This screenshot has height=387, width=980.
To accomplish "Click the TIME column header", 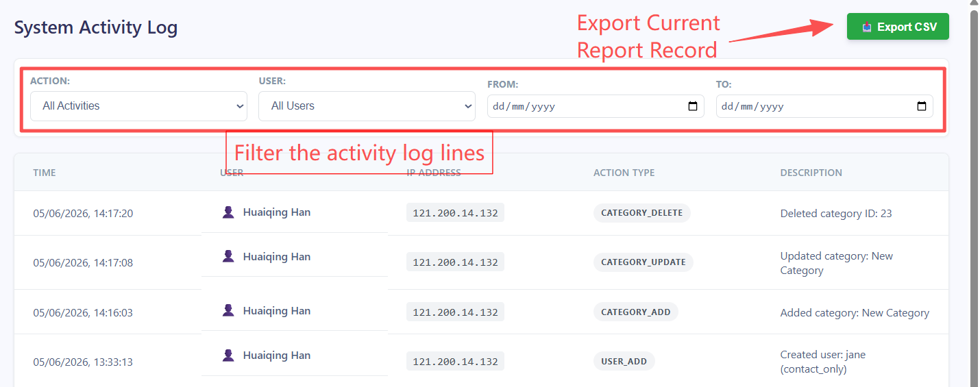I will 45,173.
